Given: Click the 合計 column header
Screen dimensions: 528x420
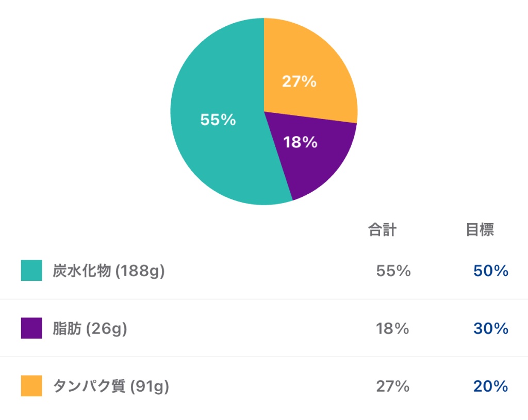Looking at the screenshot, I should [x=382, y=230].
